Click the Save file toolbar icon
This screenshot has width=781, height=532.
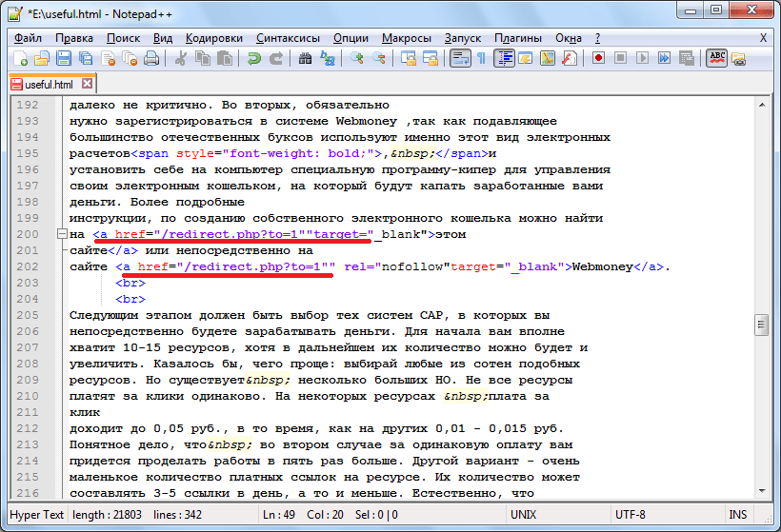pyautogui.click(x=62, y=59)
